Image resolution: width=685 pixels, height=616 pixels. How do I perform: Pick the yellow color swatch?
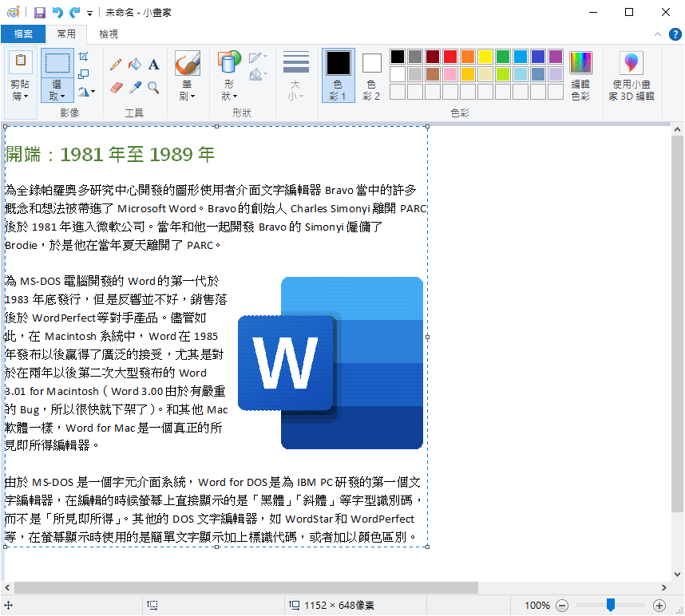pos(485,57)
